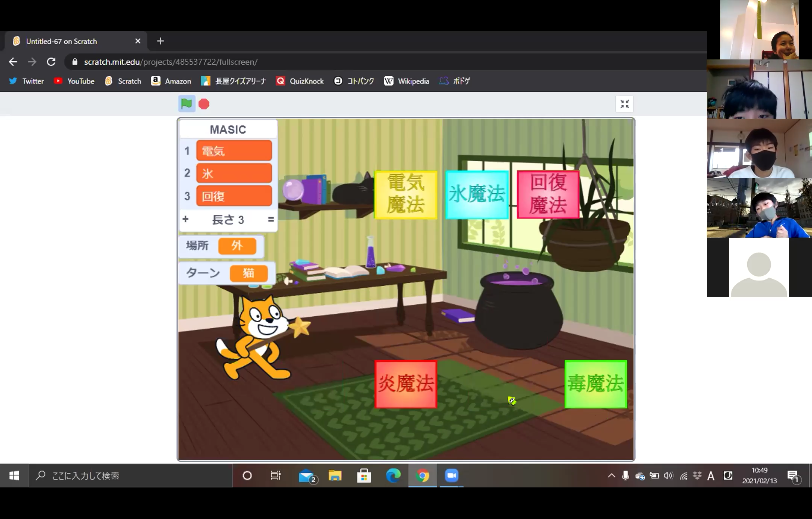Viewport: 812px width, 519px height.
Task: Open Wi-Fi network tray icon
Action: [684, 476]
